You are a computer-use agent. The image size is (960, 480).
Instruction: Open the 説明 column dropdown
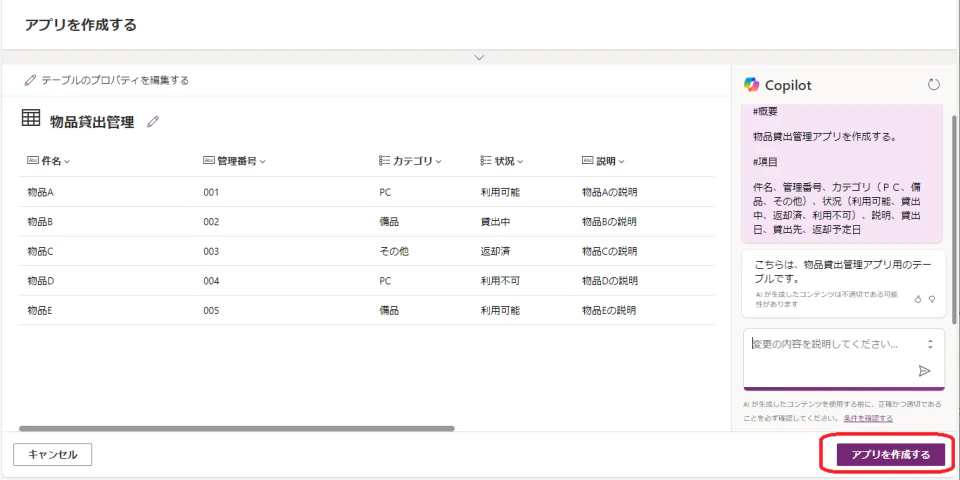(x=621, y=162)
